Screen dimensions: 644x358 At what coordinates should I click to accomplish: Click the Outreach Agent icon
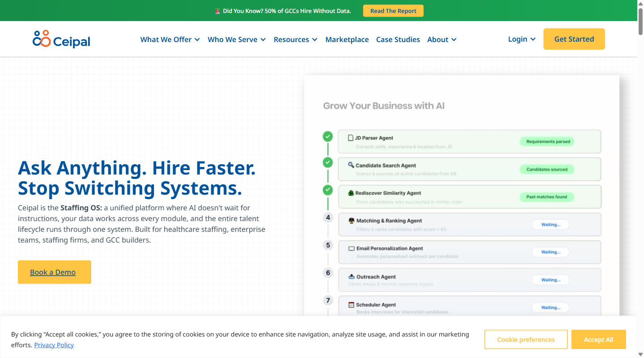352,277
